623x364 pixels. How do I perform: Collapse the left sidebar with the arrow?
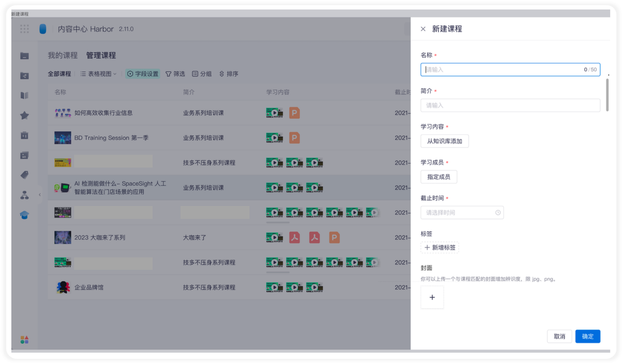[x=40, y=195]
